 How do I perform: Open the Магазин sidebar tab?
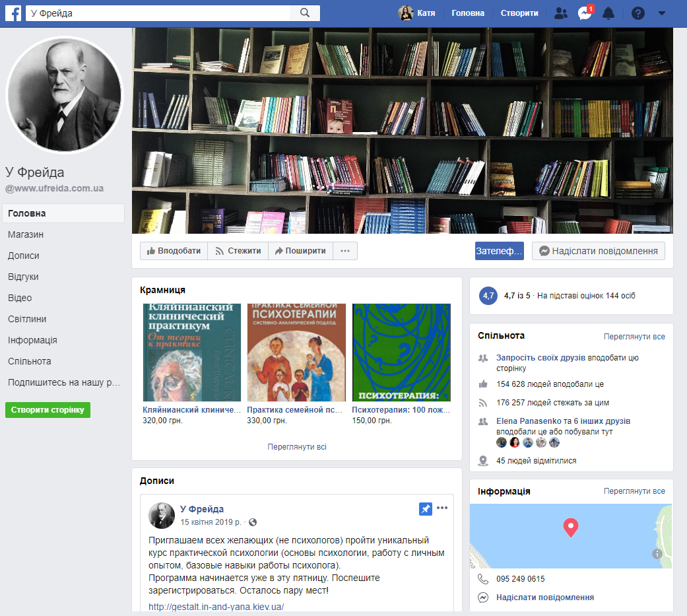pos(26,234)
